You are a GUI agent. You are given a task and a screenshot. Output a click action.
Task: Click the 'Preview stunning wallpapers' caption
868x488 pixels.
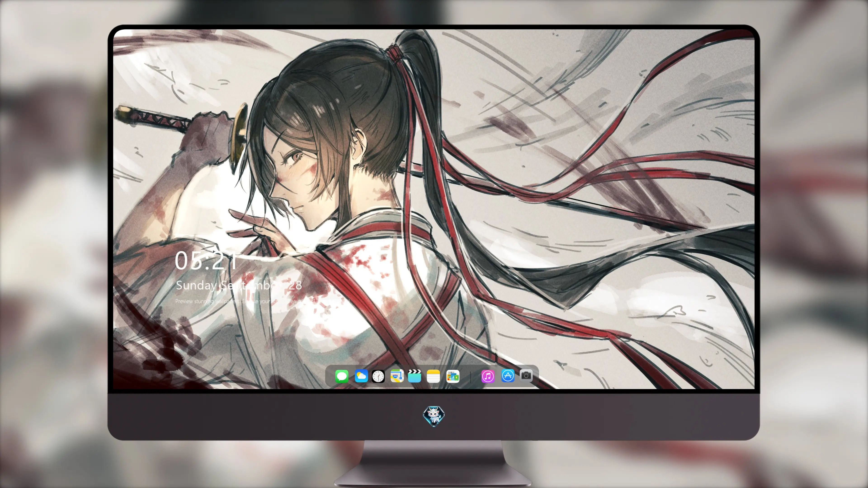[x=263, y=301]
